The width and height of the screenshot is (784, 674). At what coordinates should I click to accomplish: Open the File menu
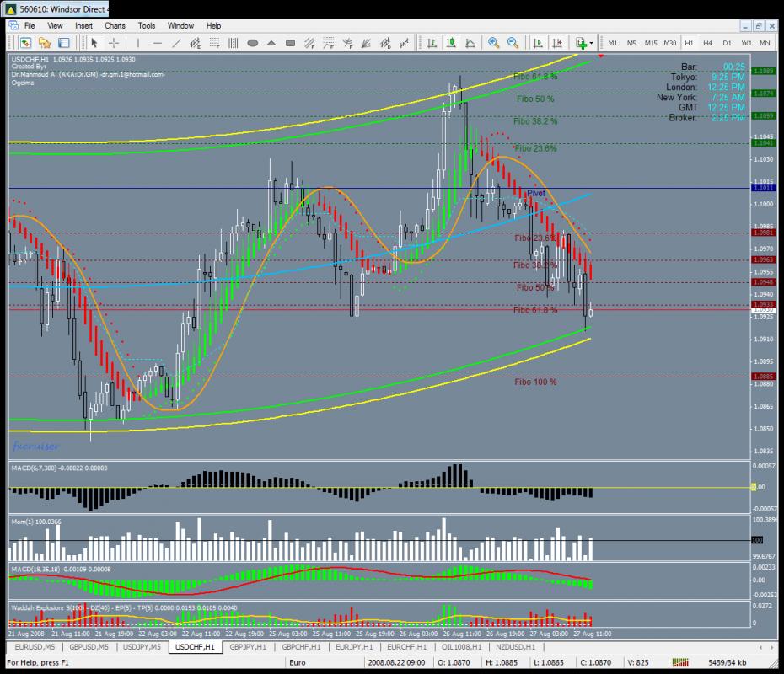[x=30, y=25]
